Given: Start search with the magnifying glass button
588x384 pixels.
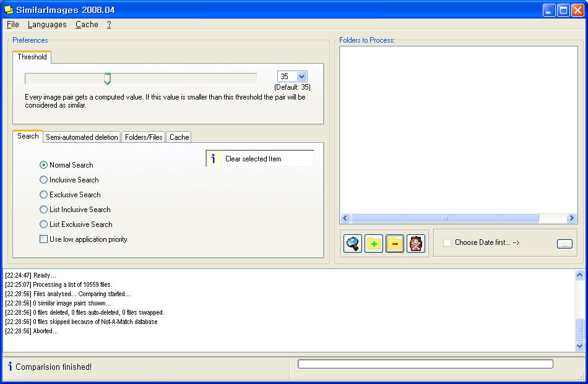Looking at the screenshot, I should (353, 244).
